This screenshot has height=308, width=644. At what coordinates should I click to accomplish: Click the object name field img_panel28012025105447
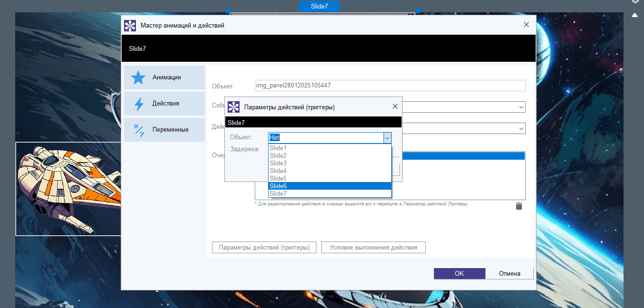click(390, 86)
